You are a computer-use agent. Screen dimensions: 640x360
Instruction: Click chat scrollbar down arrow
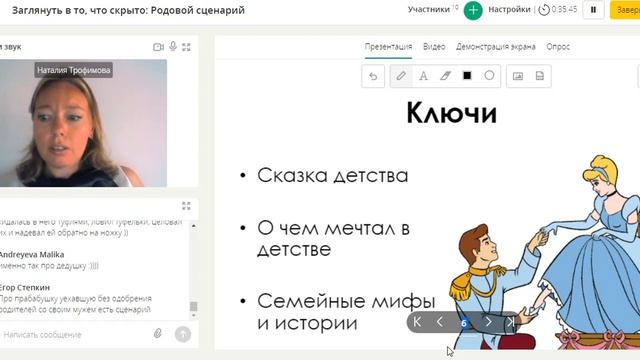point(193,316)
